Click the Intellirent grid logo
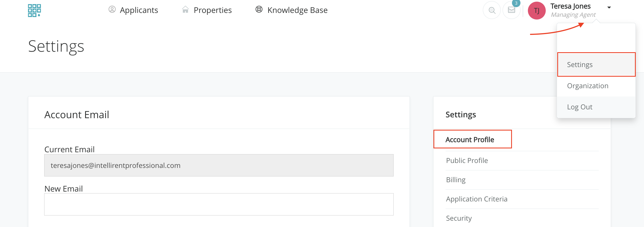The width and height of the screenshot is (644, 227). pos(34,10)
